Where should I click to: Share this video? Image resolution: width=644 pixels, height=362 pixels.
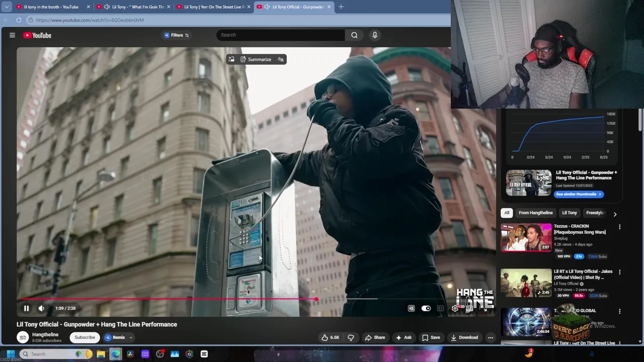click(x=375, y=337)
